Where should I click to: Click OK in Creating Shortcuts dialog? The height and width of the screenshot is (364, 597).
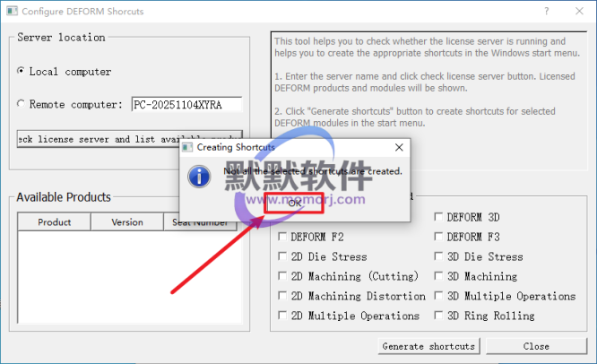coord(294,204)
